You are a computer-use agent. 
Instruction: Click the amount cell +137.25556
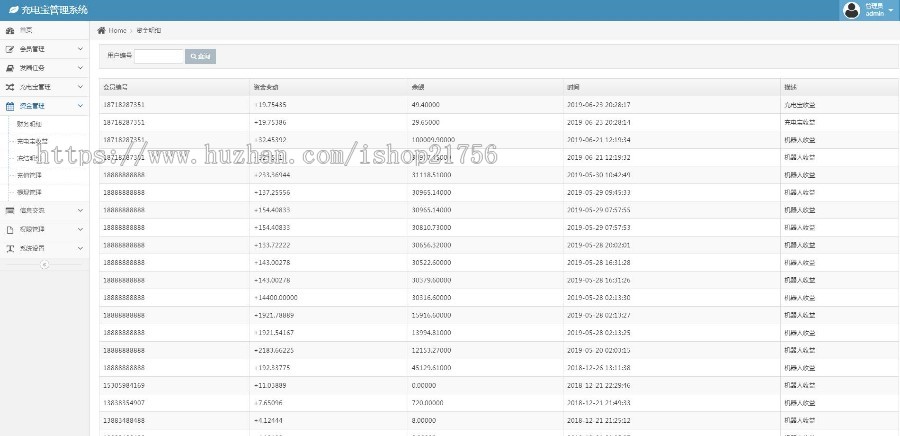click(272, 193)
